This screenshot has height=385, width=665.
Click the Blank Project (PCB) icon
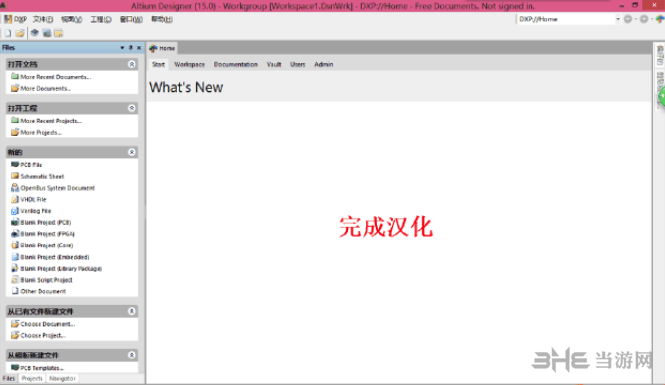pyautogui.click(x=15, y=222)
